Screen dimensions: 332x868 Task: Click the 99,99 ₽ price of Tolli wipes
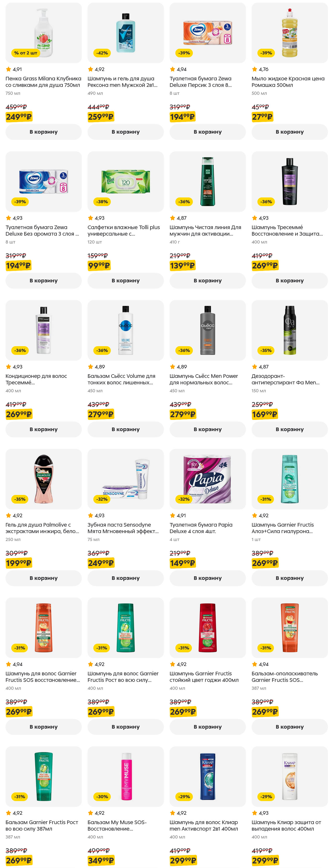coord(99,266)
